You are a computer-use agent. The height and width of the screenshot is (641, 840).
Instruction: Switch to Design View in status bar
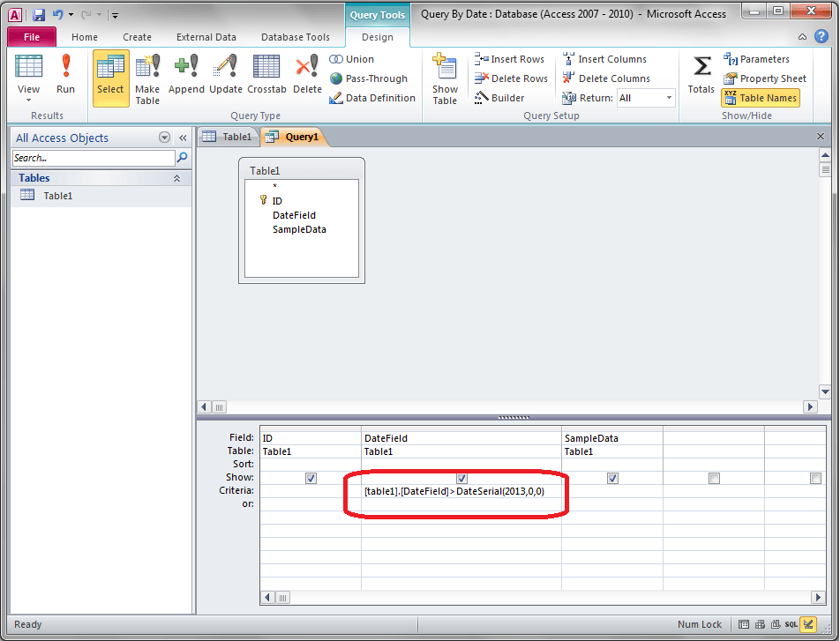[x=808, y=624]
